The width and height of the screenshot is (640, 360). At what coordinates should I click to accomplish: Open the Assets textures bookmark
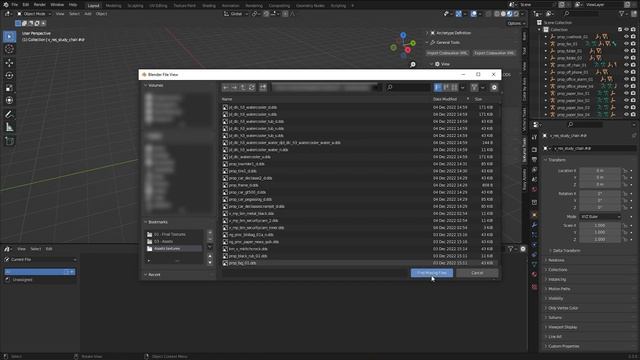tap(173, 248)
